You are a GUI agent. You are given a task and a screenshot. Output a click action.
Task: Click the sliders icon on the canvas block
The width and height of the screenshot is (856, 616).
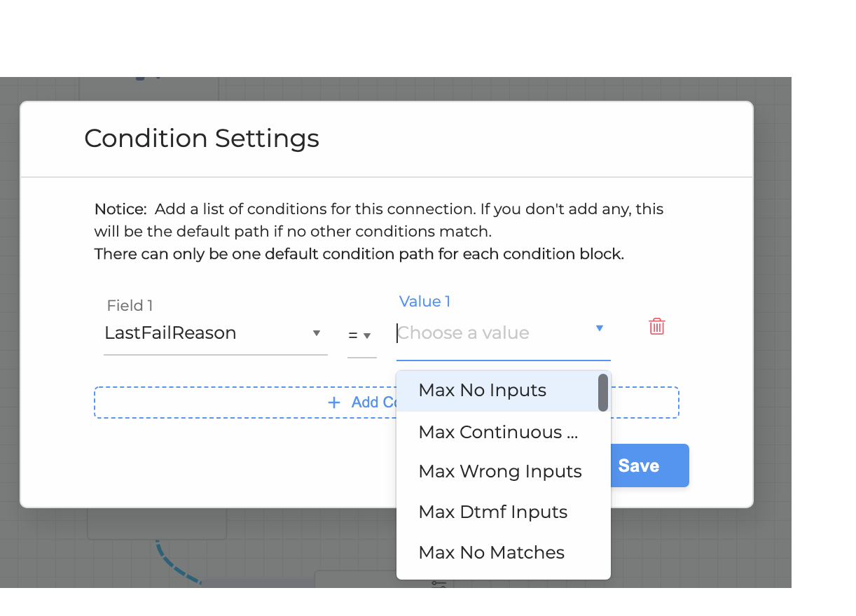[x=439, y=583]
